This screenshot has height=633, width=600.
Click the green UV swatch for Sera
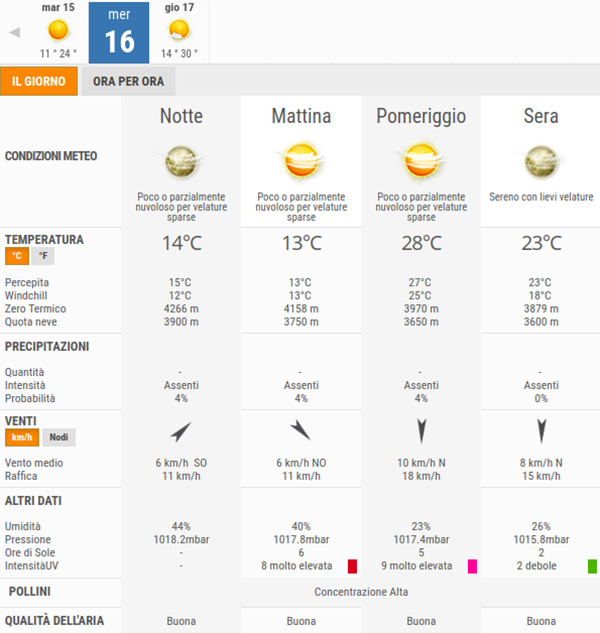click(592, 566)
